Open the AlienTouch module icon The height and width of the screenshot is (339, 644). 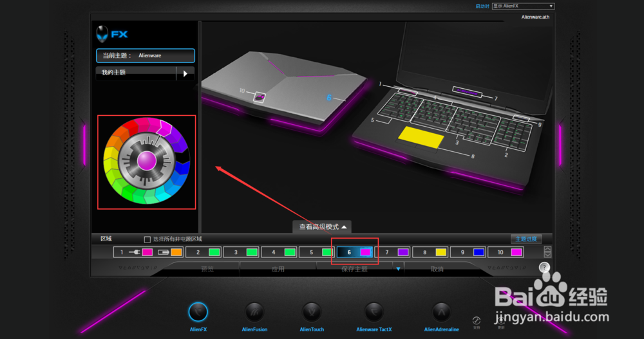click(312, 313)
